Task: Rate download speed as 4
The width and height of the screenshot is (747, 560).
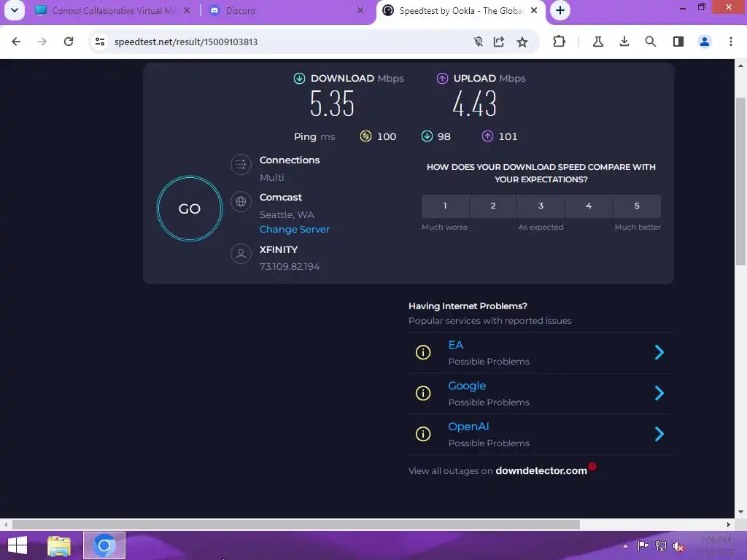Action: tap(589, 206)
